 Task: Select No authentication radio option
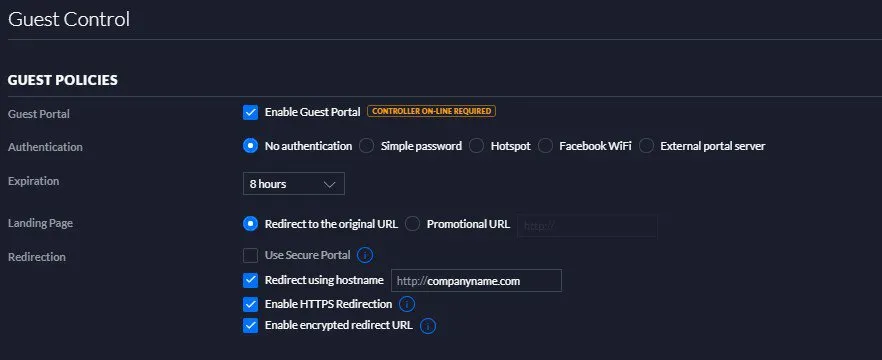click(250, 146)
